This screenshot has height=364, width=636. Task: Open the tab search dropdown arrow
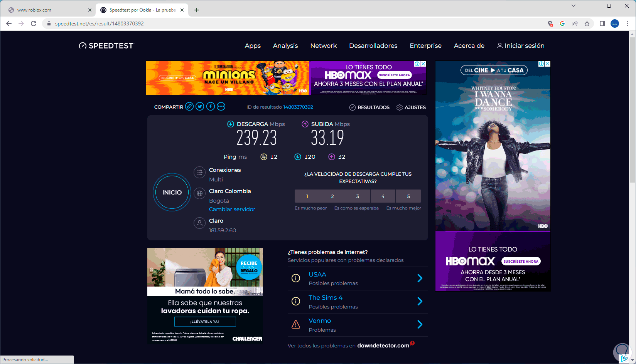[x=574, y=6]
